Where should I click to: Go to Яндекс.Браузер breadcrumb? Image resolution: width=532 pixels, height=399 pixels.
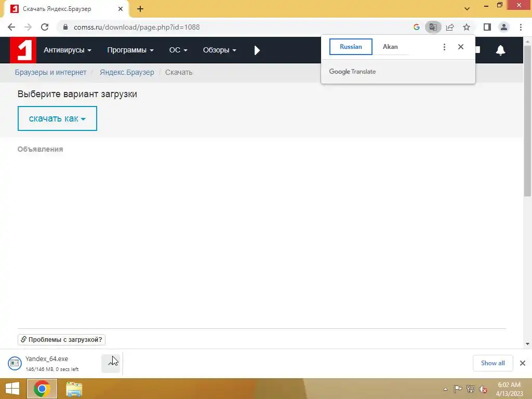click(127, 72)
